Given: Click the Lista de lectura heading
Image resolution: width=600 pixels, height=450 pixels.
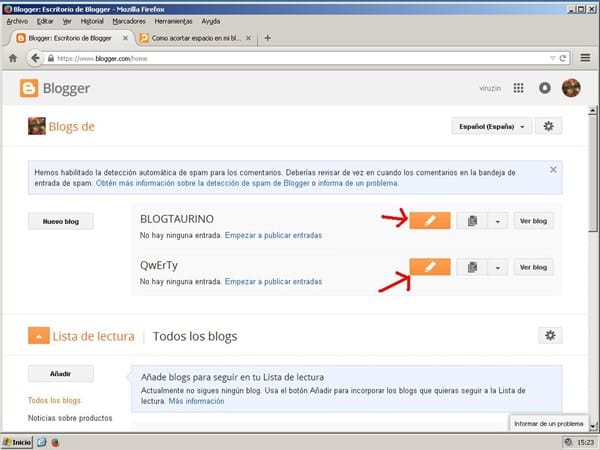Looking at the screenshot, I should pos(94,336).
